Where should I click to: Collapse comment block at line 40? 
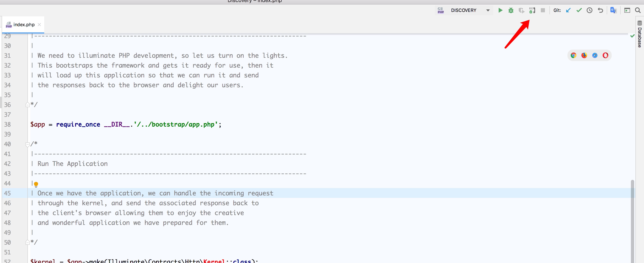pyautogui.click(x=27, y=144)
